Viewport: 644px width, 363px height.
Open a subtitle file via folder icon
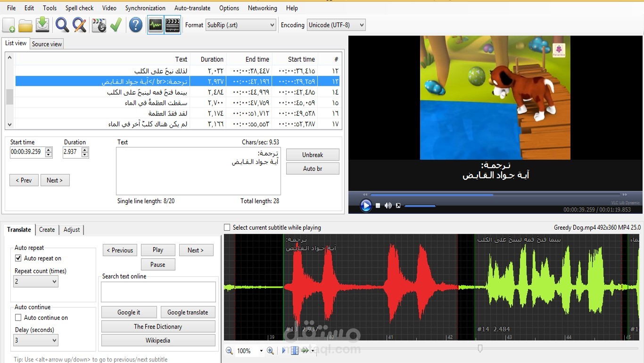click(25, 25)
